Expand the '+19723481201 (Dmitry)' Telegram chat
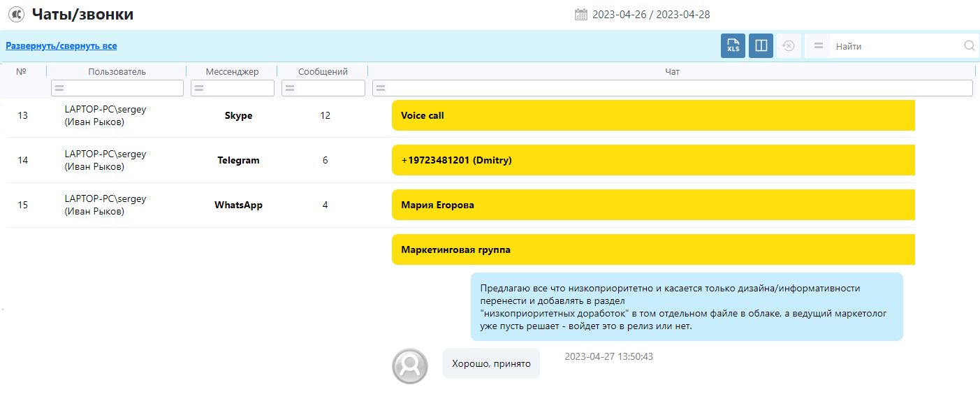This screenshot has height=399, width=980. pyautogui.click(x=652, y=160)
